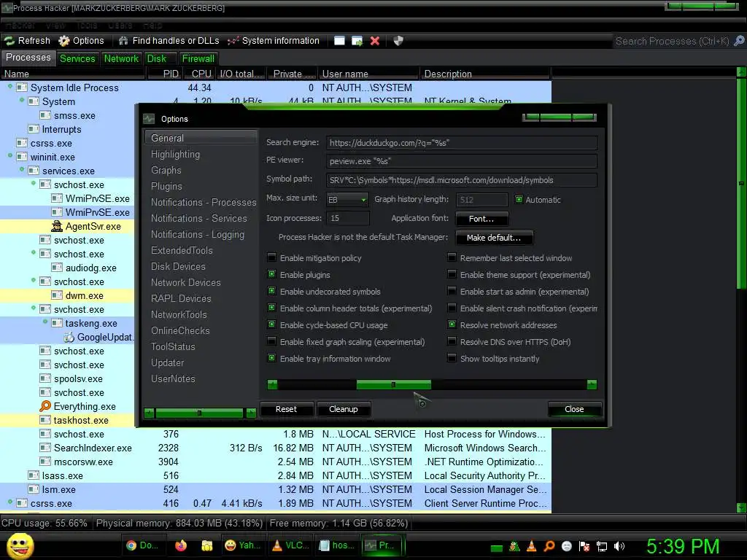Click the Font... button
The height and width of the screenshot is (560, 747).
(481, 219)
